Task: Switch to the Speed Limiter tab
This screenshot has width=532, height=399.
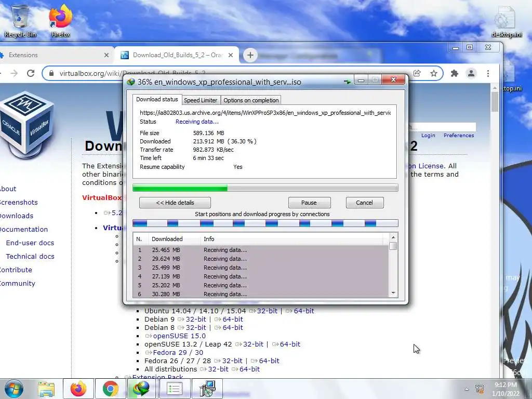Action: point(201,100)
